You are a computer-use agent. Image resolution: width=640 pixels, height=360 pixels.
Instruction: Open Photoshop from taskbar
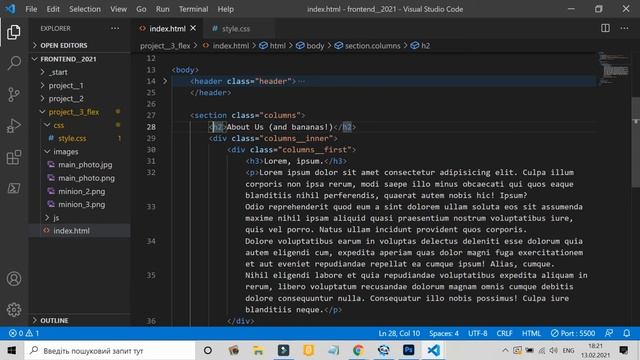(x=408, y=350)
